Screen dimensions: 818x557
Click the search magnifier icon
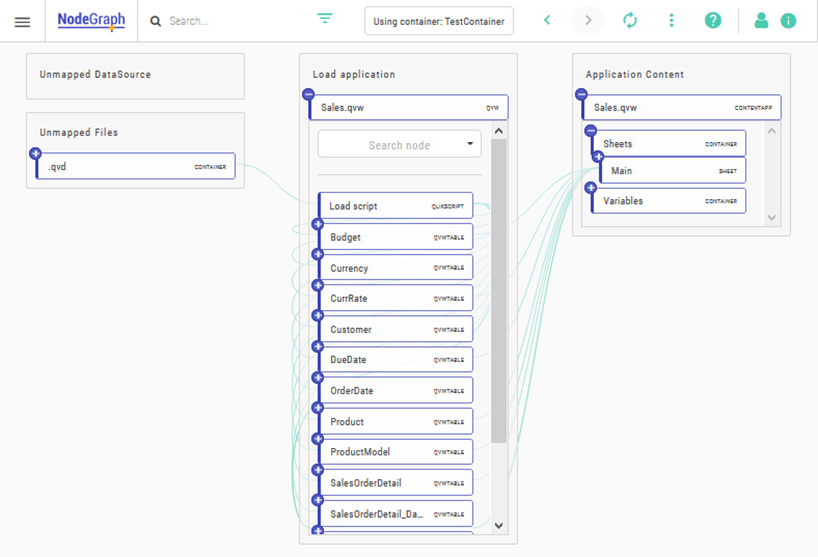(155, 21)
